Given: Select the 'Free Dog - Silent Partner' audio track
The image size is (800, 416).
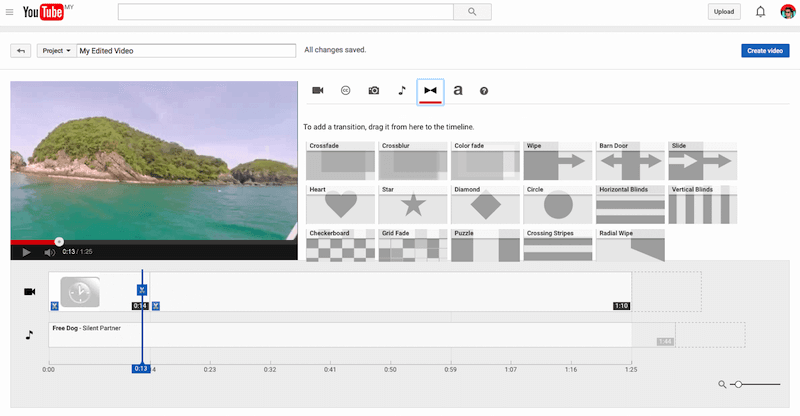Looking at the screenshot, I should 340,335.
